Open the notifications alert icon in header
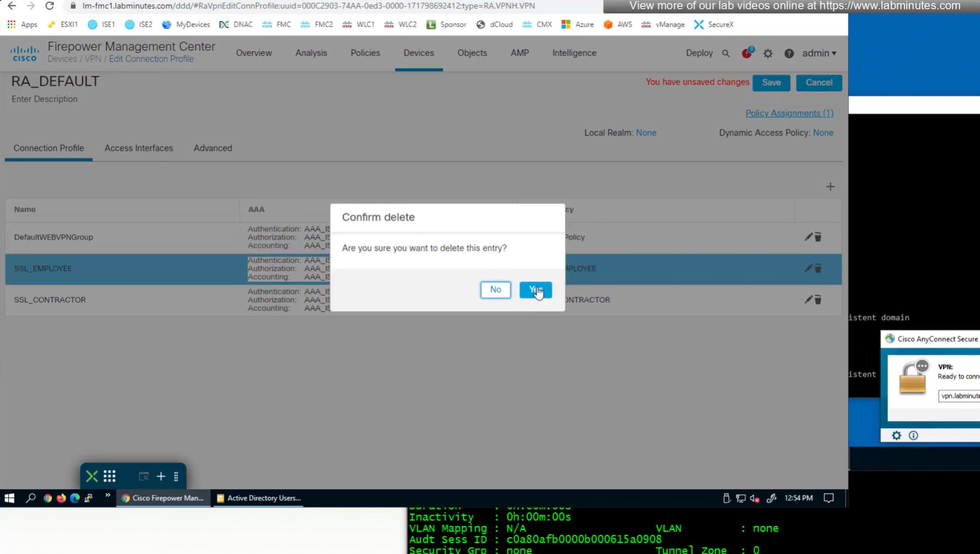The height and width of the screenshot is (554, 980). [x=747, y=53]
